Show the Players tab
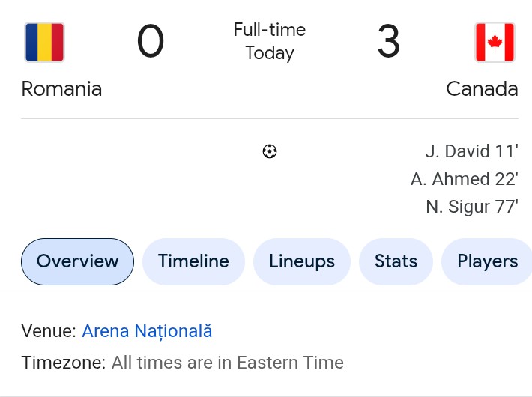 click(x=487, y=261)
